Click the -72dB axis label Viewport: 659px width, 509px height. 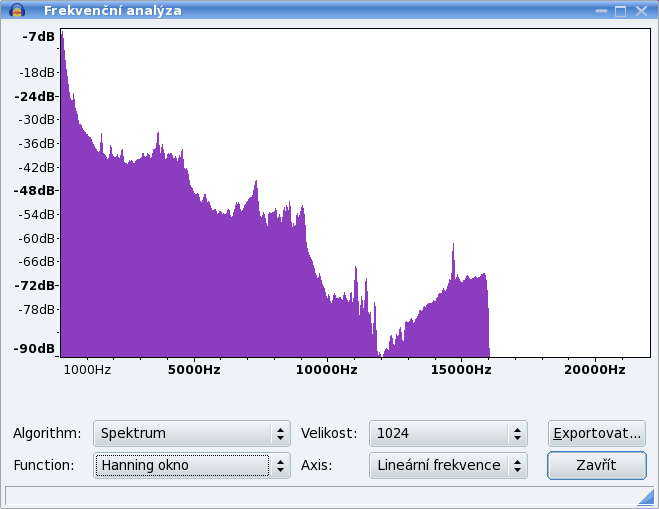point(34,286)
